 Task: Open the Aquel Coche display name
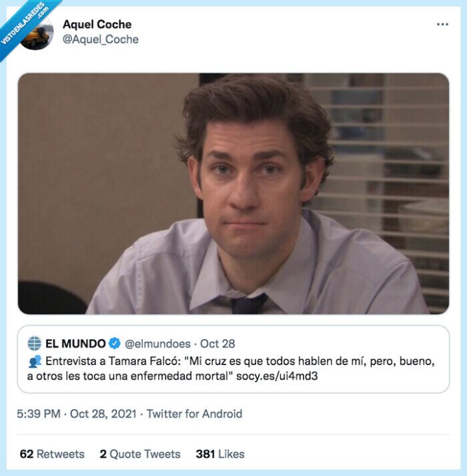(97, 24)
